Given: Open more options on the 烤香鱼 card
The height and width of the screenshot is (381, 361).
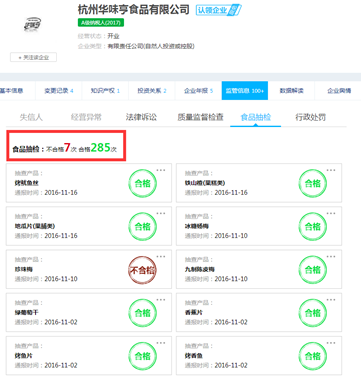Looking at the screenshot, I should [331, 343].
